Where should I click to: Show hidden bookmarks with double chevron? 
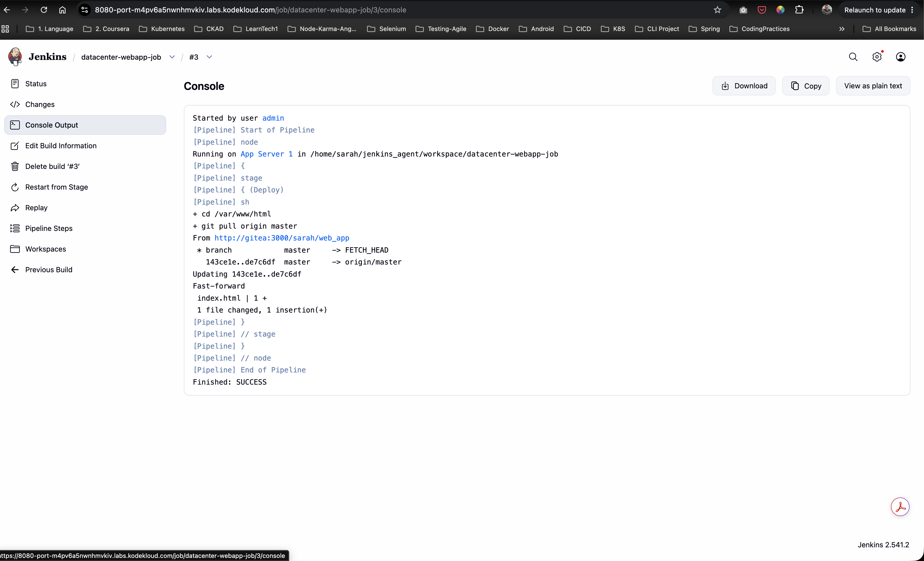(x=842, y=29)
